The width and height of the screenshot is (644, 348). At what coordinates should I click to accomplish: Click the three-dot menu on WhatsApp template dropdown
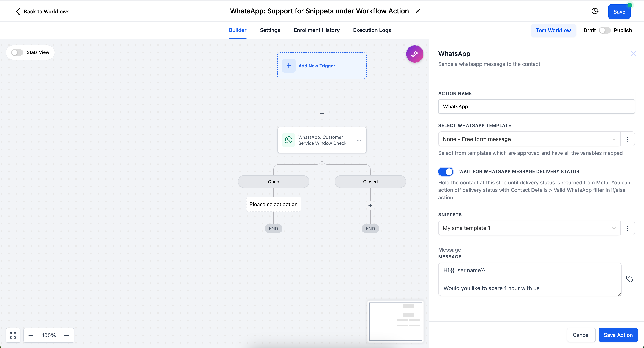[x=628, y=139]
